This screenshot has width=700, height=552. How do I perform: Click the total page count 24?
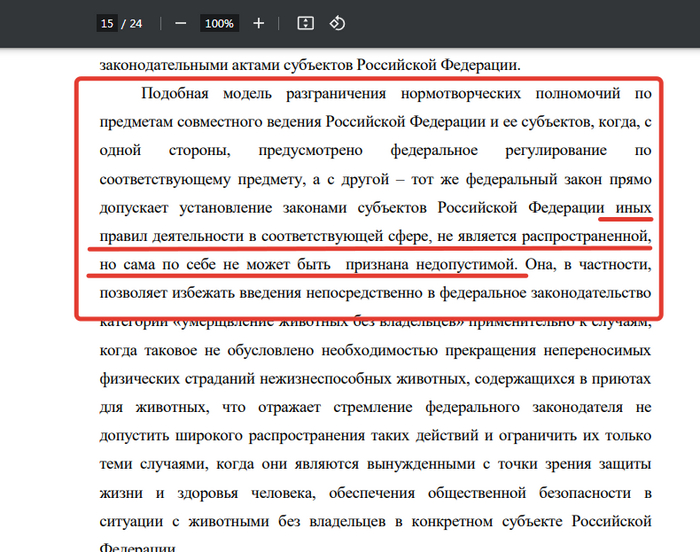pyautogui.click(x=136, y=23)
